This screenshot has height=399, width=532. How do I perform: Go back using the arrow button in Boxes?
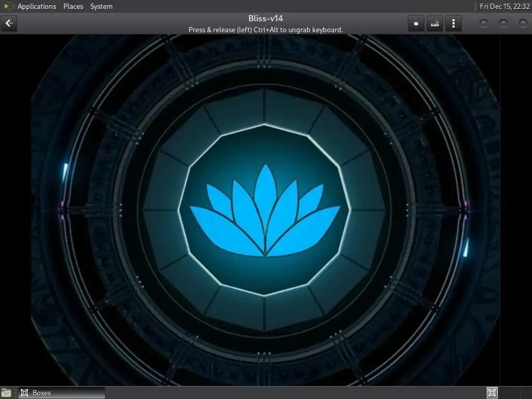coord(9,23)
